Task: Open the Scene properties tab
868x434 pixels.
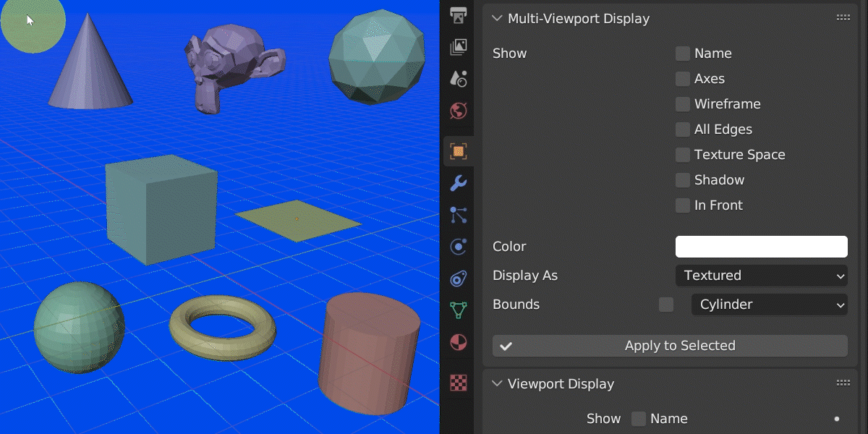Action: (x=458, y=79)
